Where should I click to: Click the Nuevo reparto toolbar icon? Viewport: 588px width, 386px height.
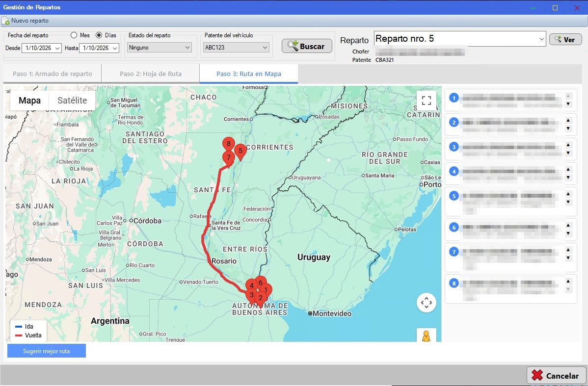coord(5,21)
